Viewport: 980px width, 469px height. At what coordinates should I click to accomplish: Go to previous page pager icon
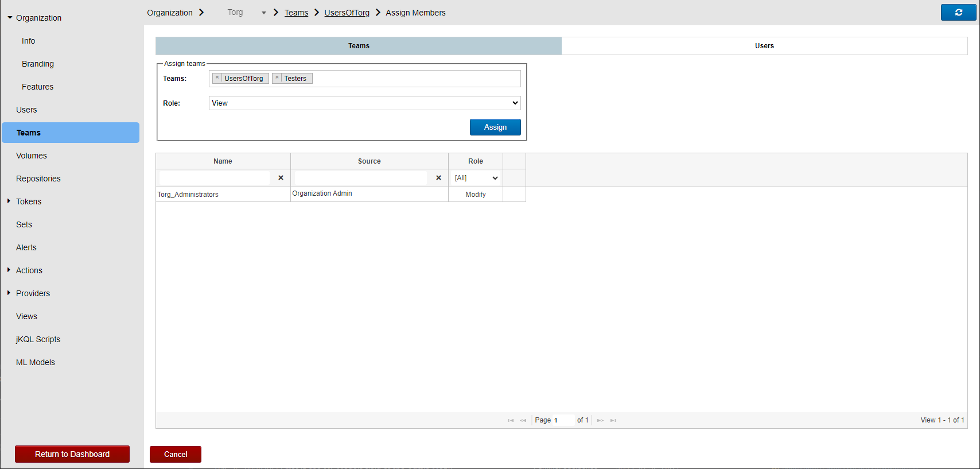(523, 420)
